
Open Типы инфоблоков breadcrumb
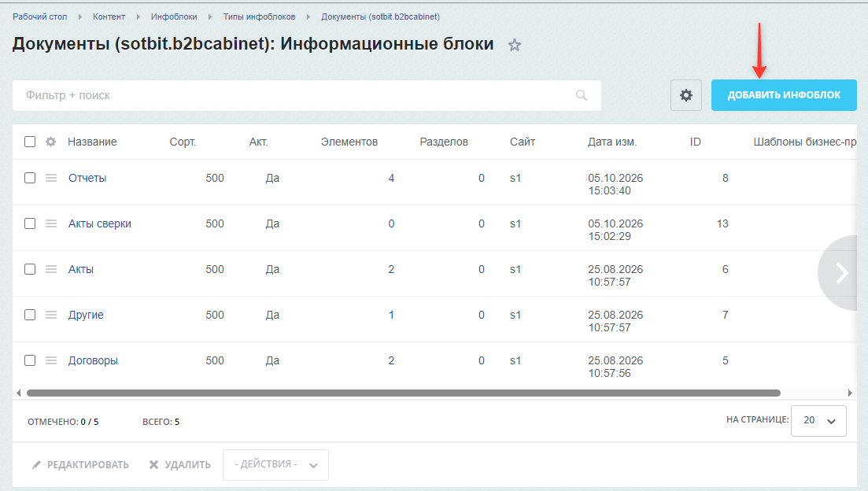pyautogui.click(x=259, y=17)
